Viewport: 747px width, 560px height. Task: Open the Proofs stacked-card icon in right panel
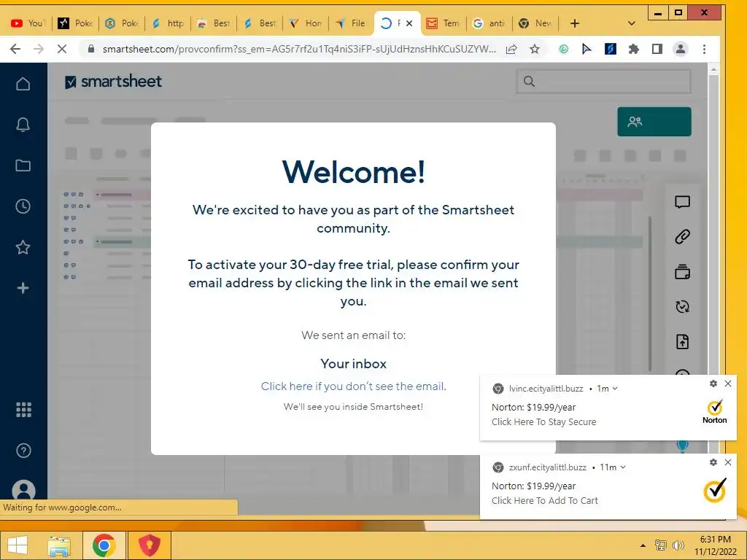682,272
